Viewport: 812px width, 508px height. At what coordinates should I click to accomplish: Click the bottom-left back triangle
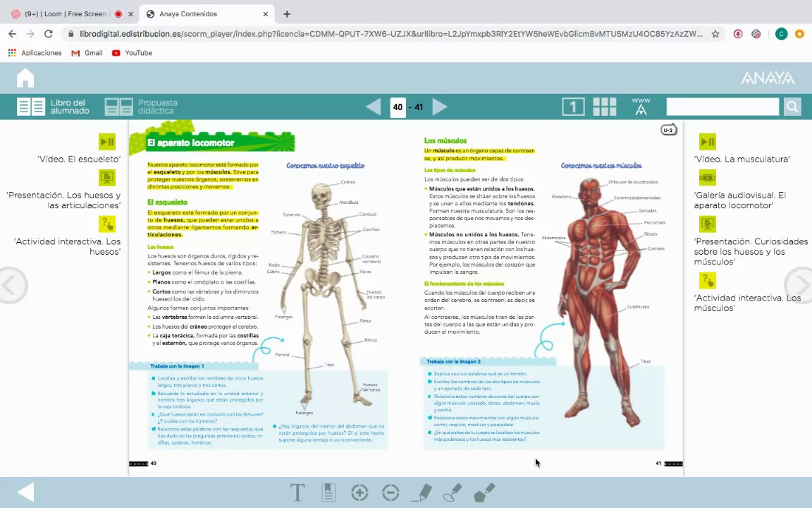click(26, 492)
